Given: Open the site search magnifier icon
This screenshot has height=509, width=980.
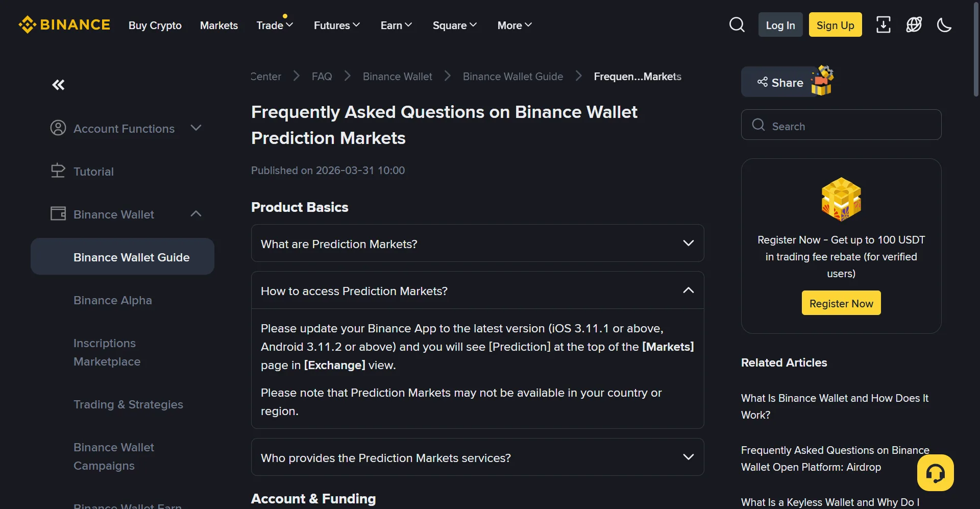Looking at the screenshot, I should (x=737, y=24).
